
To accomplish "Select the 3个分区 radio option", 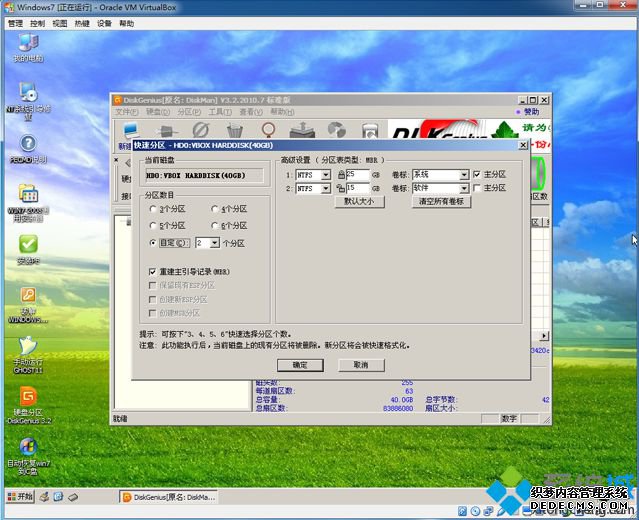I will click(153, 209).
